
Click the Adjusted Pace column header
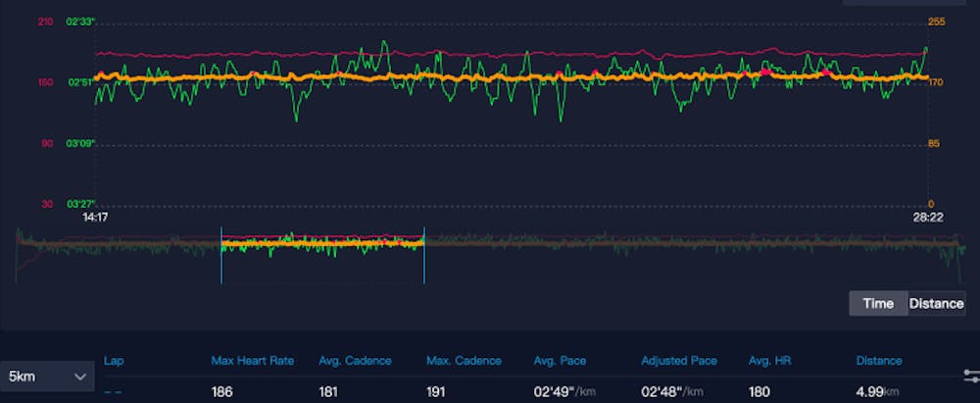point(678,361)
